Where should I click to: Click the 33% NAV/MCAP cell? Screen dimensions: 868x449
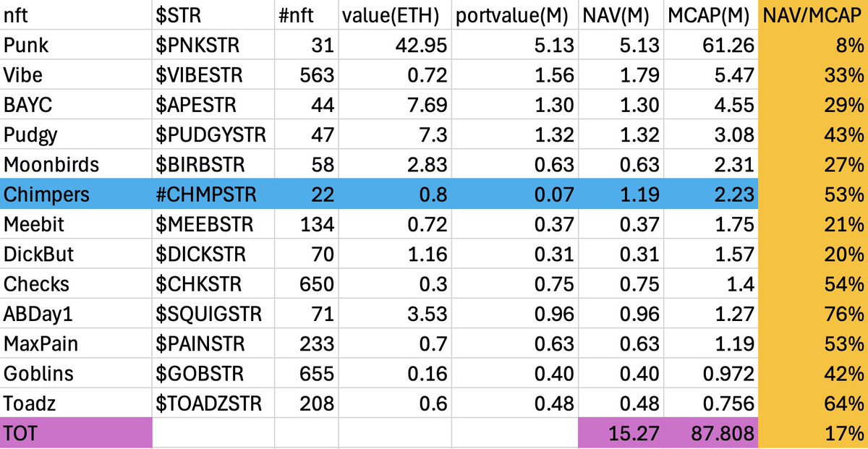click(x=813, y=76)
